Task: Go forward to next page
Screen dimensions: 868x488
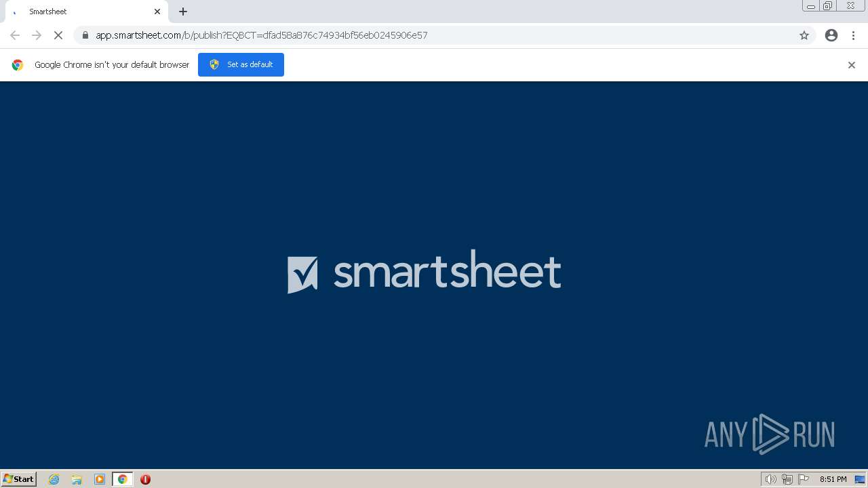Action: pos(37,35)
